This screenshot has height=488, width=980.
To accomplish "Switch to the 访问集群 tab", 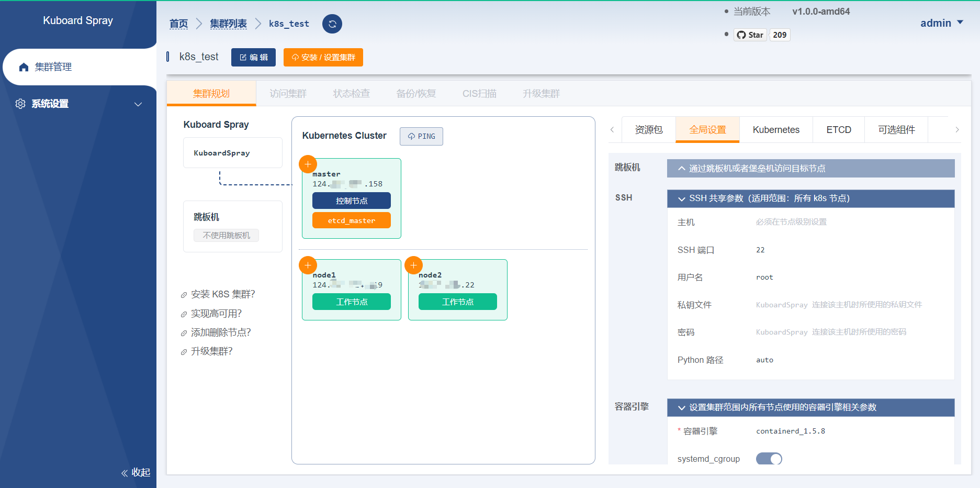I will 288,94.
